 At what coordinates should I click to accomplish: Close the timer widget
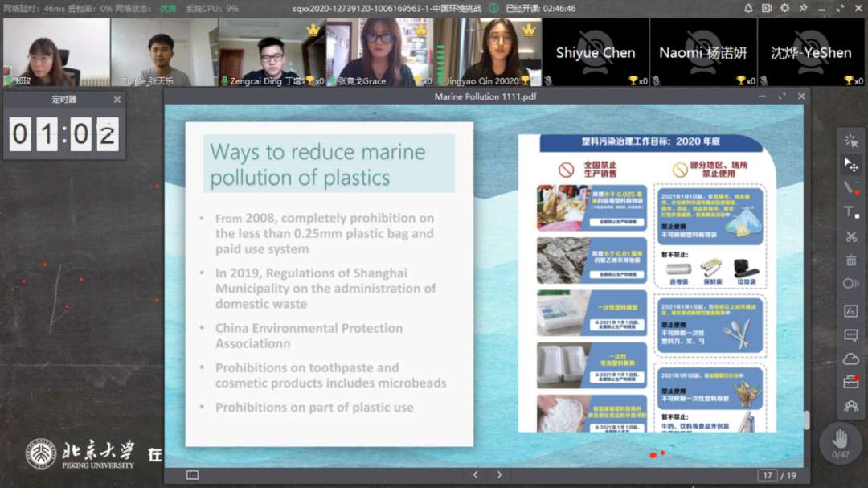click(x=117, y=100)
